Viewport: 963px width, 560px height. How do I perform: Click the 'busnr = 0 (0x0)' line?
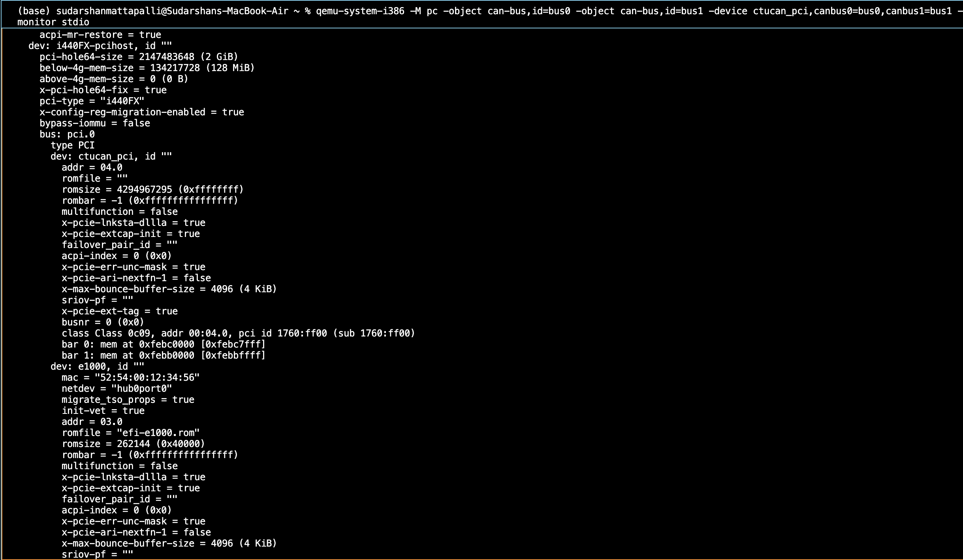103,322
